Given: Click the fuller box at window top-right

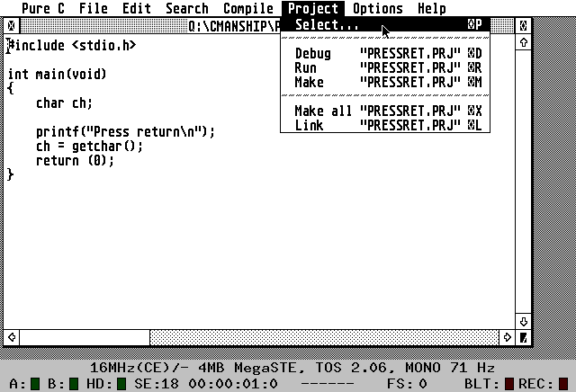Looking at the screenshot, I should [x=524, y=25].
